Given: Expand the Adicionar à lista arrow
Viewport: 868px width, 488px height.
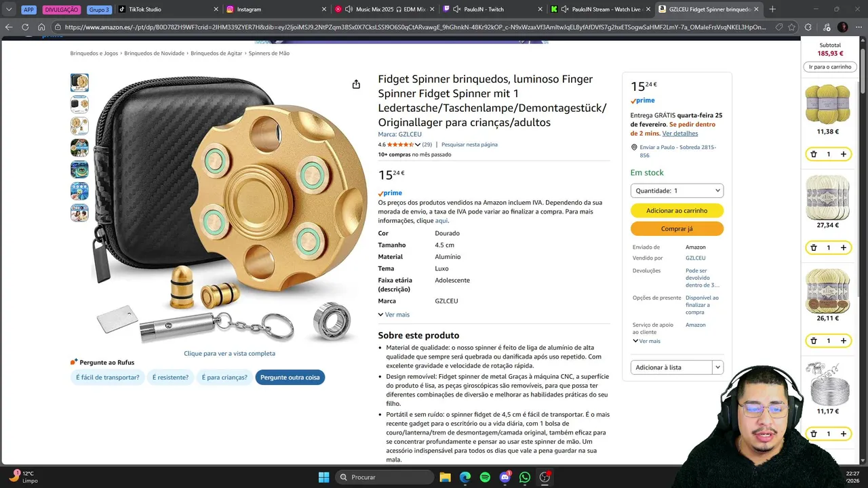Looking at the screenshot, I should (717, 367).
